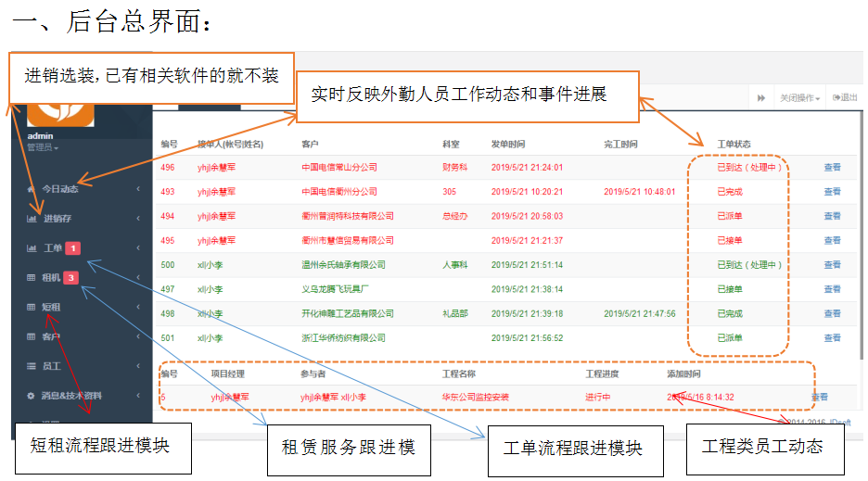Click completion time 2019/5/21 10:48:01
This screenshot has width=868, height=481.
click(639, 192)
